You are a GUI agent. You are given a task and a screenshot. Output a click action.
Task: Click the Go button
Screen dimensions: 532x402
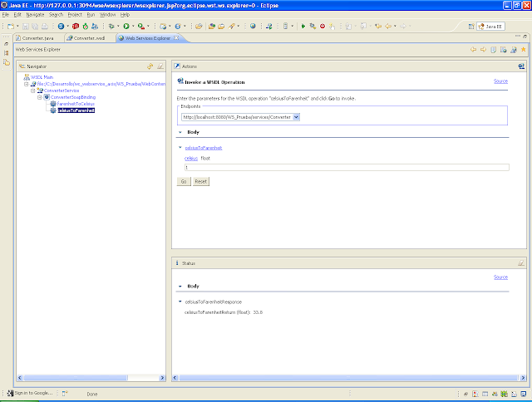184,182
